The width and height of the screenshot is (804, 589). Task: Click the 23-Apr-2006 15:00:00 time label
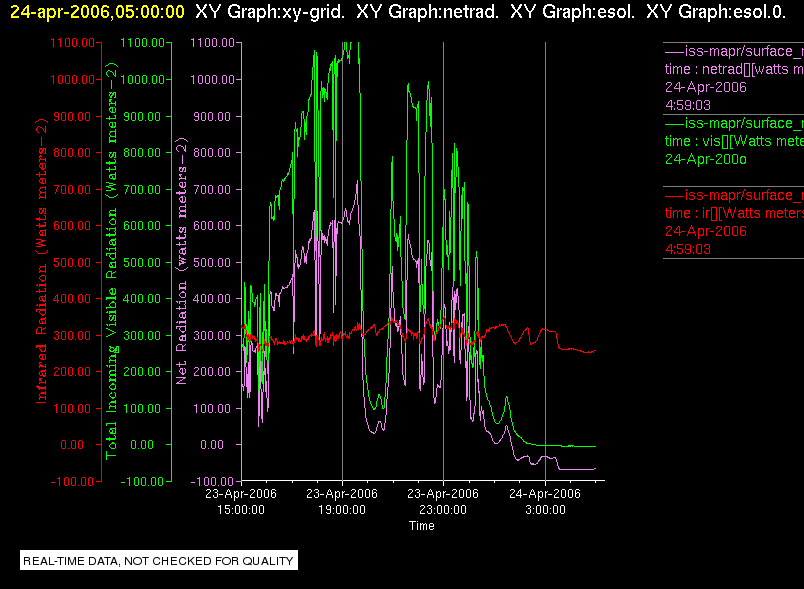(x=241, y=502)
